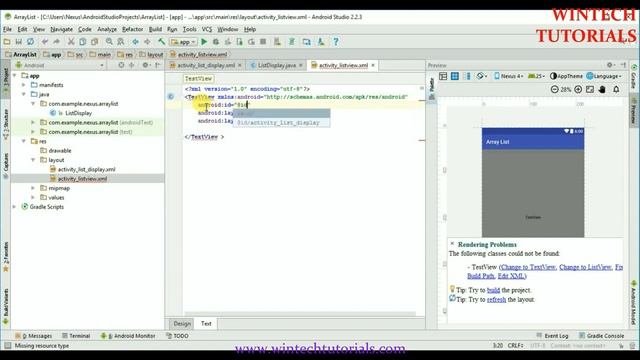Open the Terminal tool window
The height and width of the screenshot is (360, 640).
coord(76,336)
